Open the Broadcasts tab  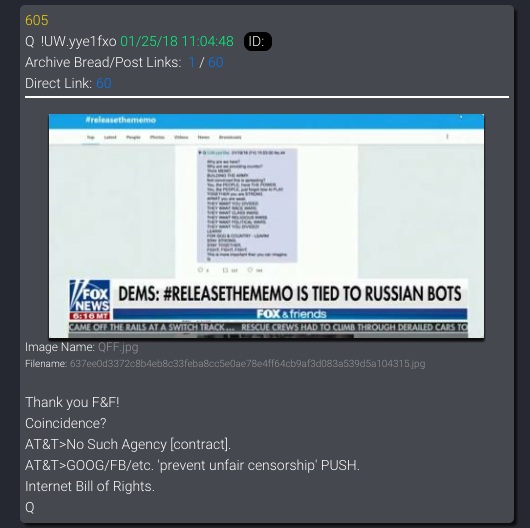click(230, 137)
